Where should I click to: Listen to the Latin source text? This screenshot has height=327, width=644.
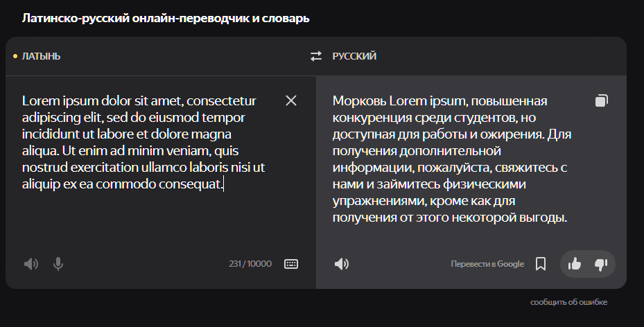pos(31,264)
